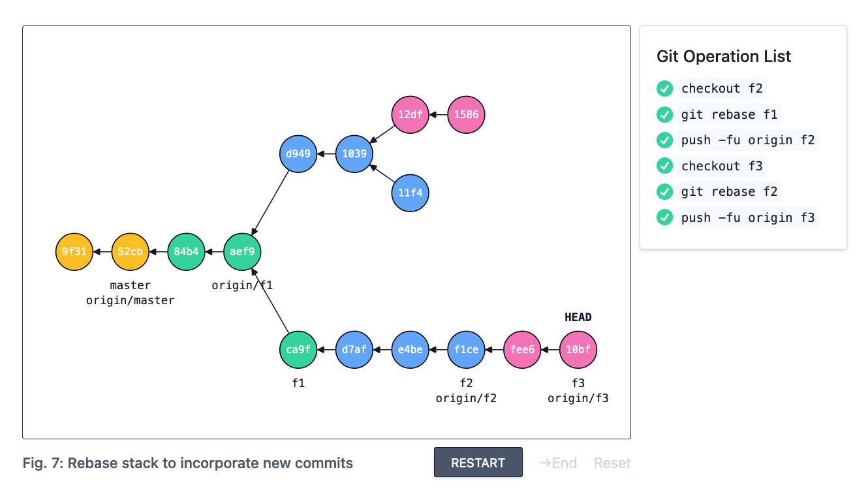Click the 'checkout f3' operation entry
Image resolution: width=868 pixels, height=500 pixels.
click(x=722, y=166)
